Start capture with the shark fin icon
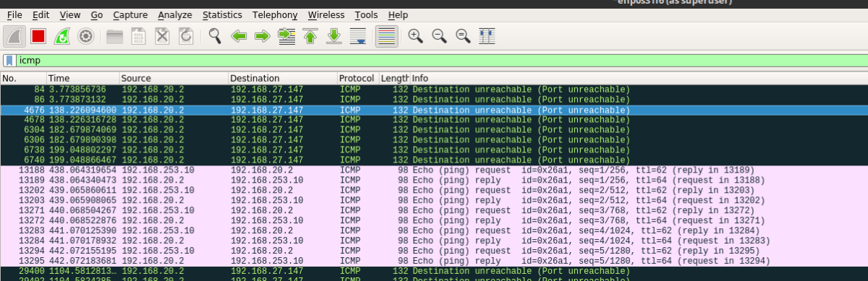The image size is (868, 281). coord(14,35)
